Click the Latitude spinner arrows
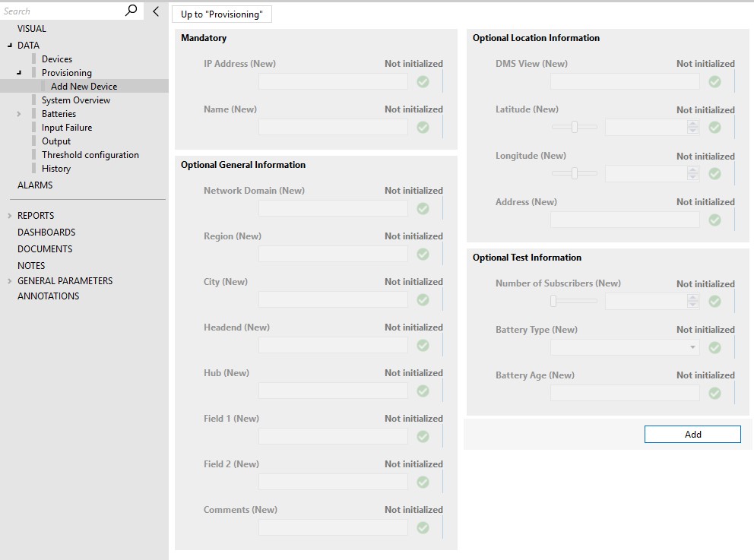This screenshot has width=754, height=560. [692, 127]
